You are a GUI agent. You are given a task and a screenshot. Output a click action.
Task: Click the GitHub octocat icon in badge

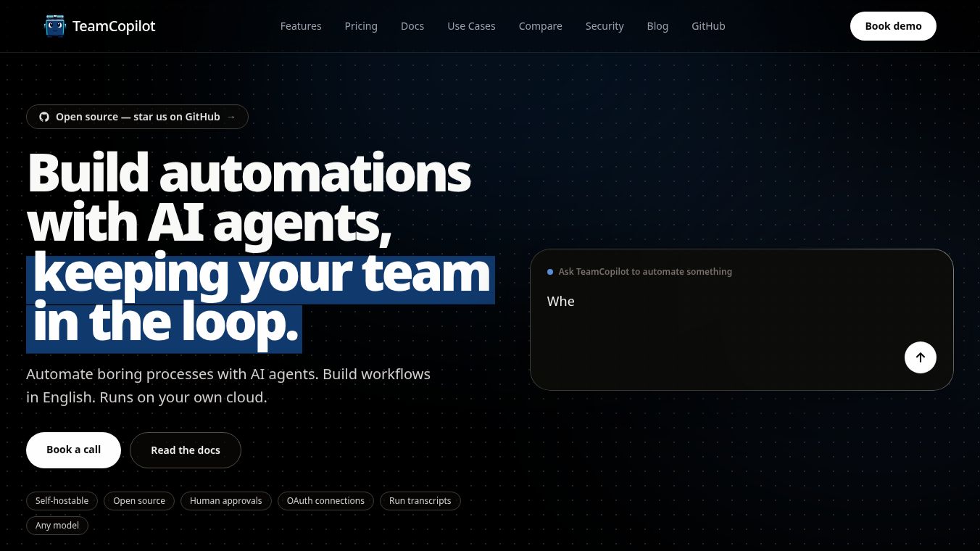point(44,117)
